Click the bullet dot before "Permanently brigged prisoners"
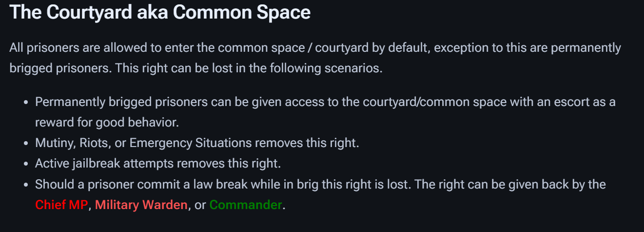The height and width of the screenshot is (232, 644). pos(26,103)
